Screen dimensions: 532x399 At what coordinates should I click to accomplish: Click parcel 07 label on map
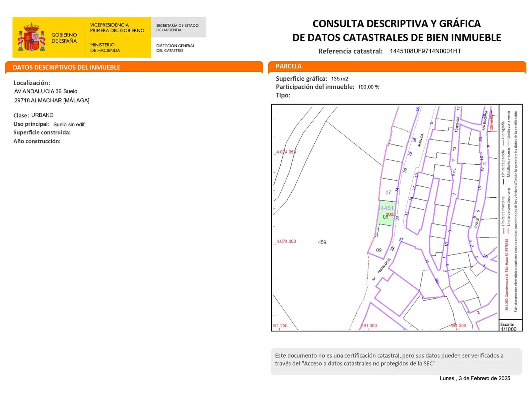click(x=388, y=192)
